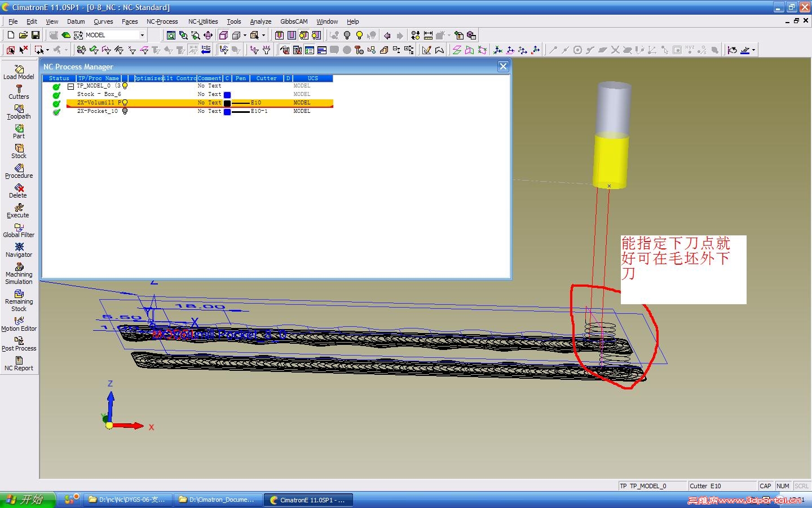The width and height of the screenshot is (812, 508).
Task: Click the Open file toolbar icon
Action: 23,35
